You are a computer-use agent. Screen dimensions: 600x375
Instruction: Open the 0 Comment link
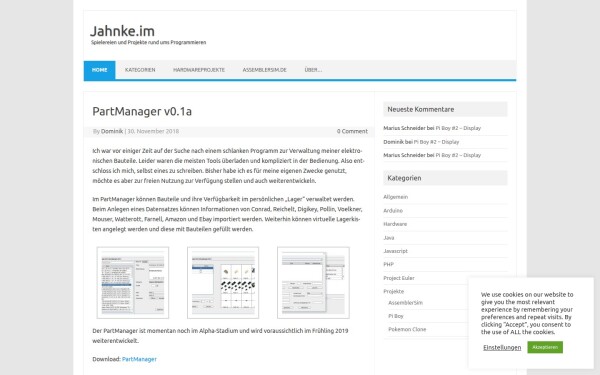(352, 131)
